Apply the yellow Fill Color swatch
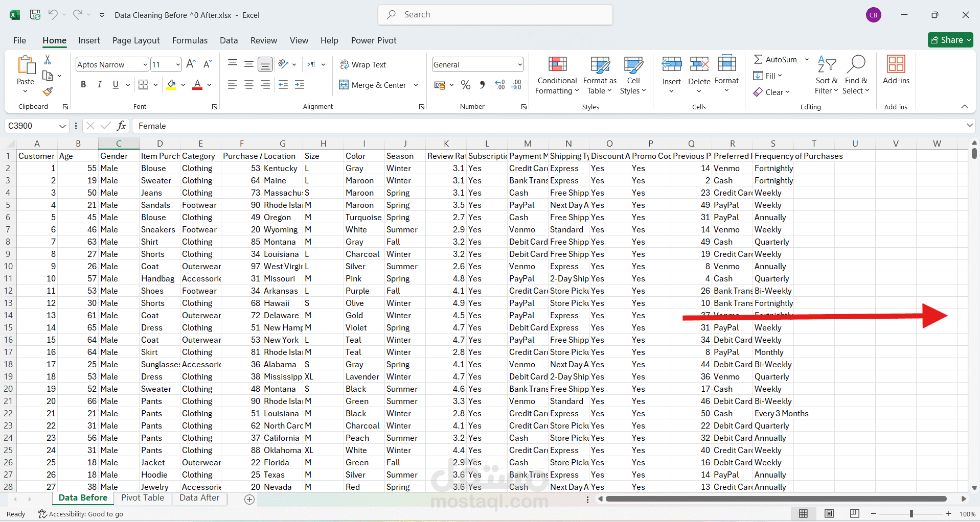The image size is (980, 522). click(x=172, y=85)
